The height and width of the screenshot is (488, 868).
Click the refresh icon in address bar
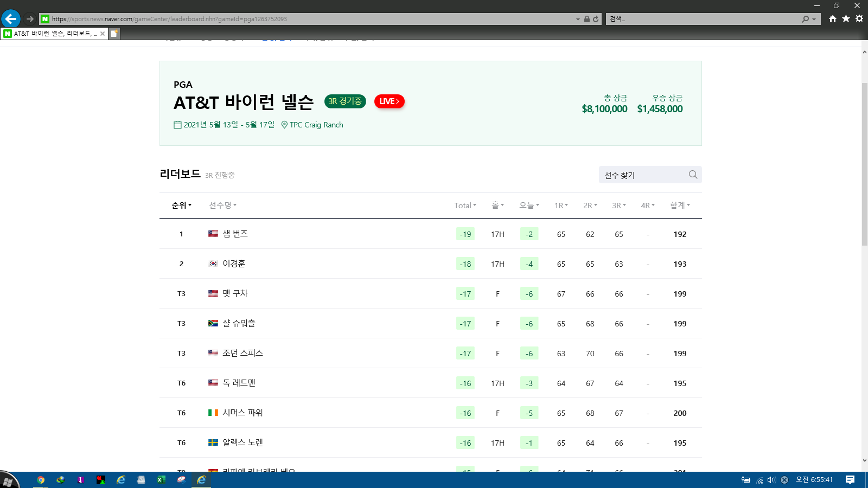click(x=596, y=19)
